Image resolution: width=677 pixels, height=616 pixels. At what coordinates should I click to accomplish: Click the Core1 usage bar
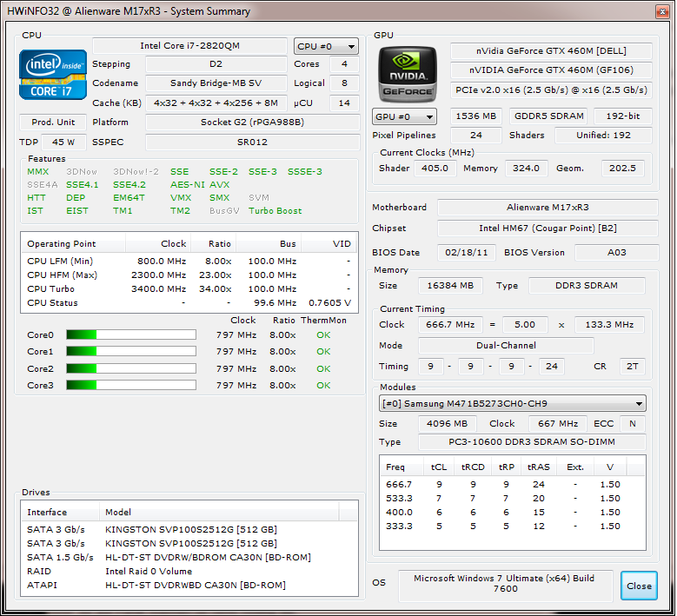[x=131, y=351]
